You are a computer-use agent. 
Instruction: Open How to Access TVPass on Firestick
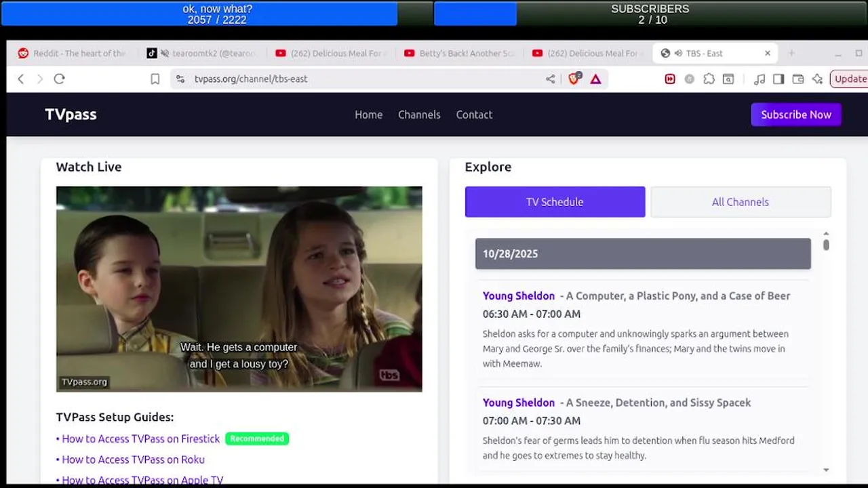[x=140, y=439]
